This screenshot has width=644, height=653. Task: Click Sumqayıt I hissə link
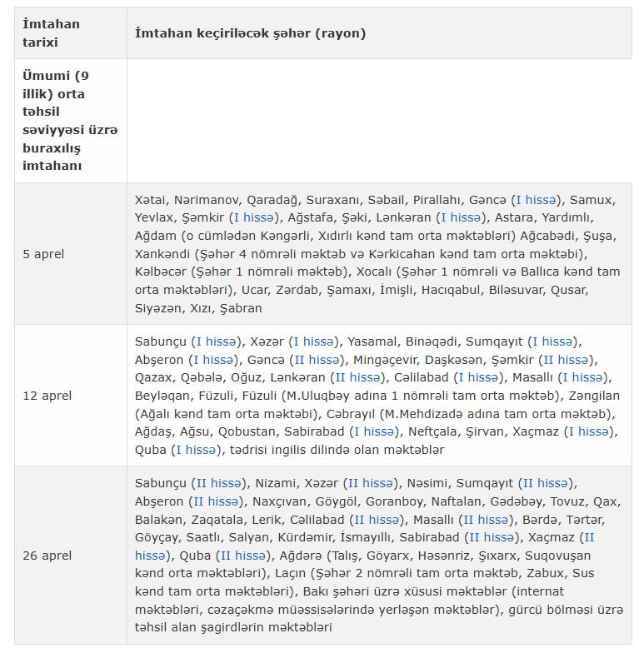tap(555, 341)
